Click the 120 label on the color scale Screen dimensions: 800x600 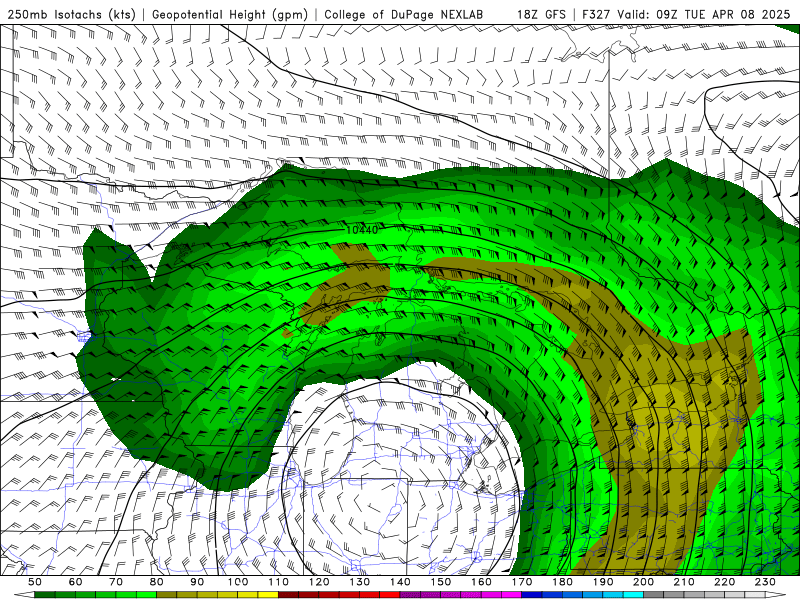(319, 582)
